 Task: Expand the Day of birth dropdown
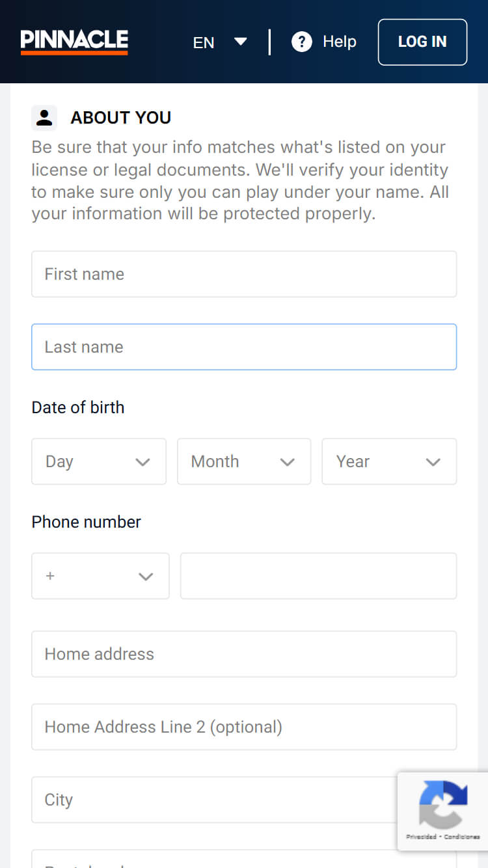coord(99,461)
